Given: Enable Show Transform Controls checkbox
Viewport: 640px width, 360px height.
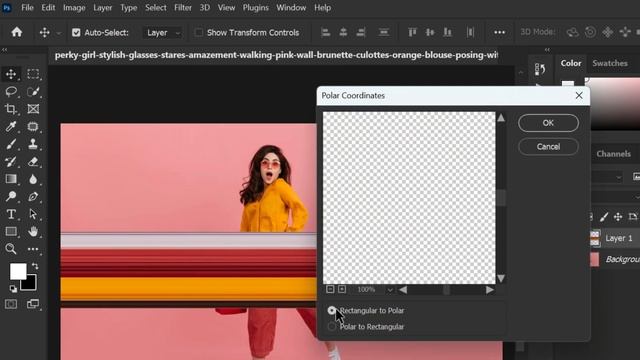Looking at the screenshot, I should click(x=199, y=33).
